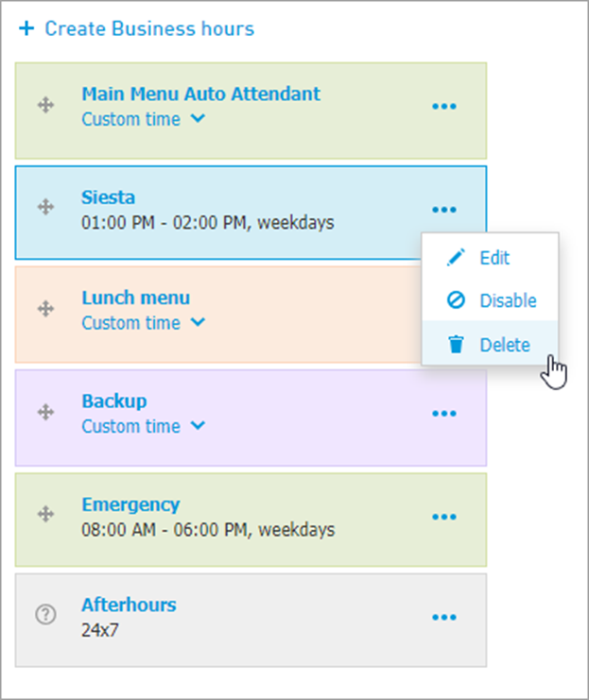Open the three-dot menu for Siesta
The image size is (589, 700).
(x=444, y=210)
